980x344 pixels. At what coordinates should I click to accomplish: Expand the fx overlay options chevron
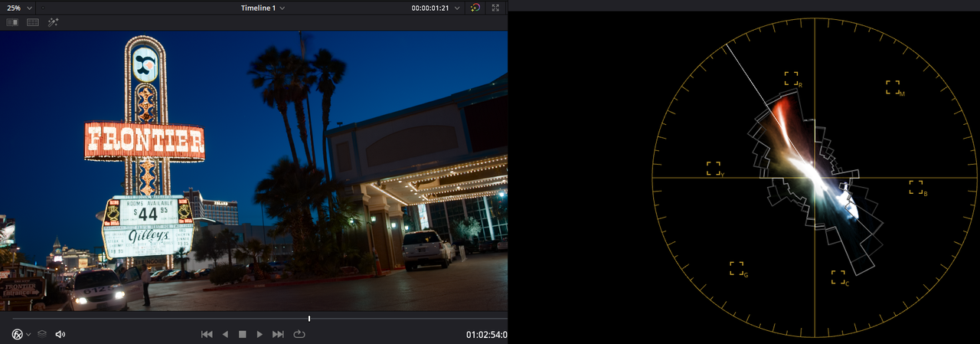[x=29, y=335]
